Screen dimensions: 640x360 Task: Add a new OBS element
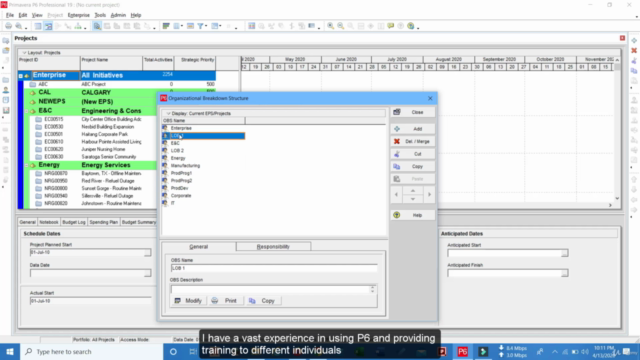point(412,129)
